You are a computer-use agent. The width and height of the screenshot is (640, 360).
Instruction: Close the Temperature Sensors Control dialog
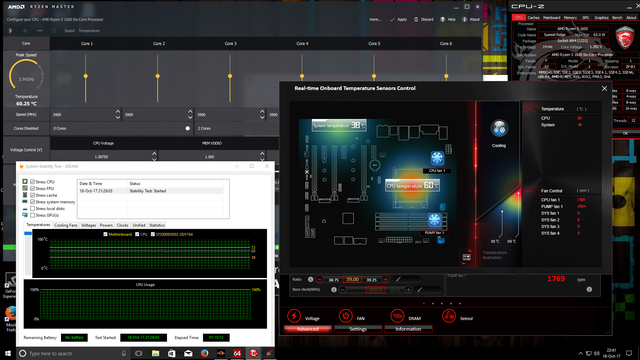tap(604, 89)
